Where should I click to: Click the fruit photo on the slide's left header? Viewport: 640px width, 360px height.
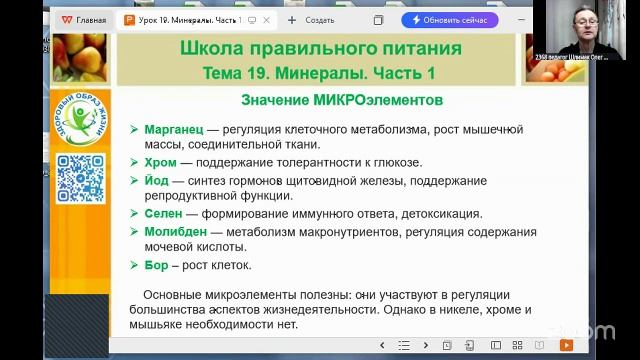coord(80,58)
